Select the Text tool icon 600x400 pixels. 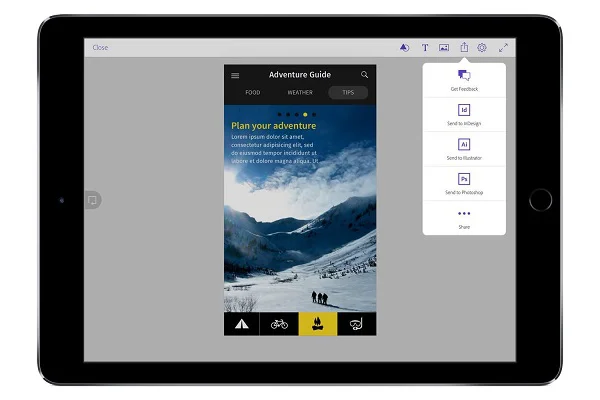coord(425,47)
